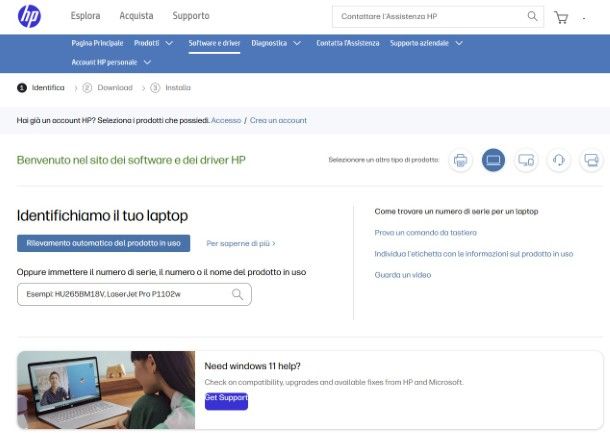Open the Guarda un video link
The image size is (610, 433).
[x=403, y=275]
